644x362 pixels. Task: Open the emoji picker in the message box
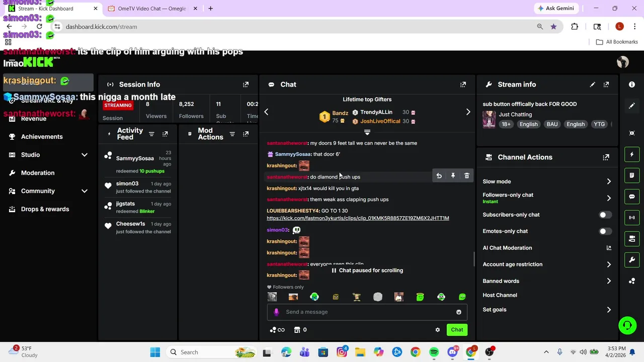tap(458, 312)
